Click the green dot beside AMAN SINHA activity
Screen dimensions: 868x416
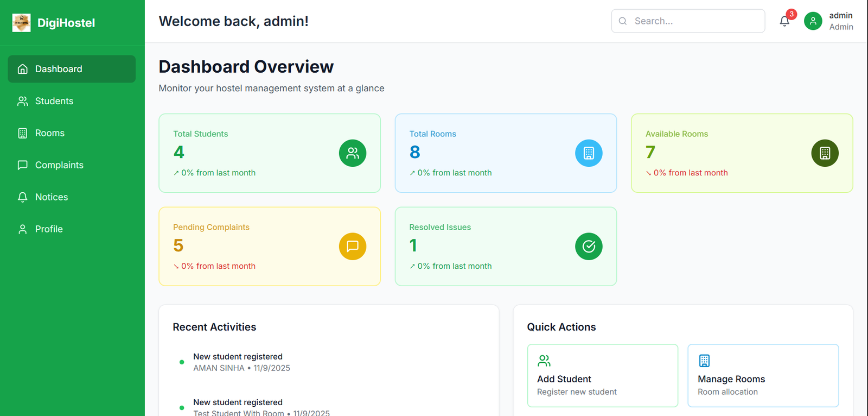click(x=182, y=362)
